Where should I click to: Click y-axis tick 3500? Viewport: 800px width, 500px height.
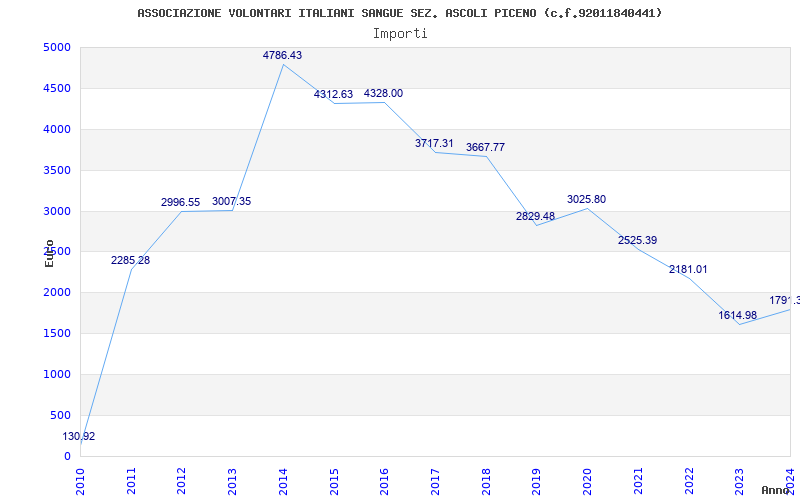tap(58, 170)
